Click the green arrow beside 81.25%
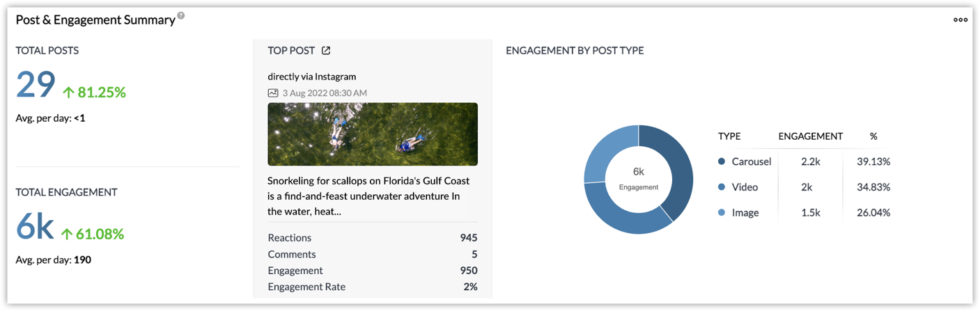 click(68, 93)
